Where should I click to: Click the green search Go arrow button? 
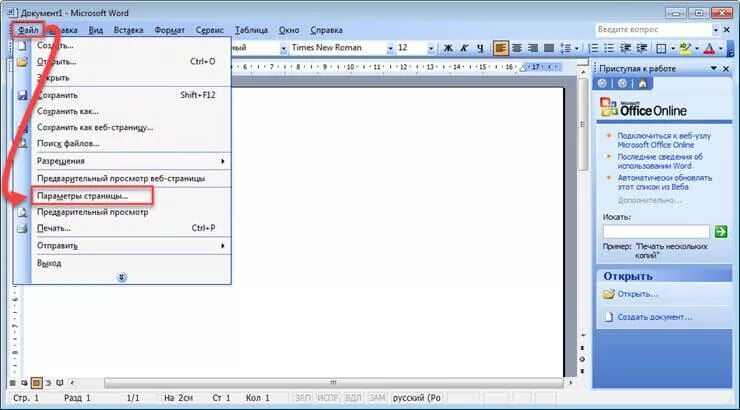pyautogui.click(x=721, y=231)
